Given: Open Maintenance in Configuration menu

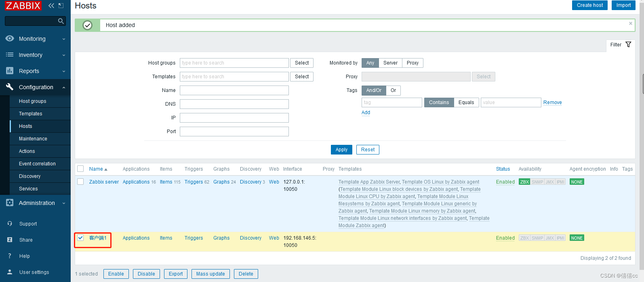Looking at the screenshot, I should (33, 139).
